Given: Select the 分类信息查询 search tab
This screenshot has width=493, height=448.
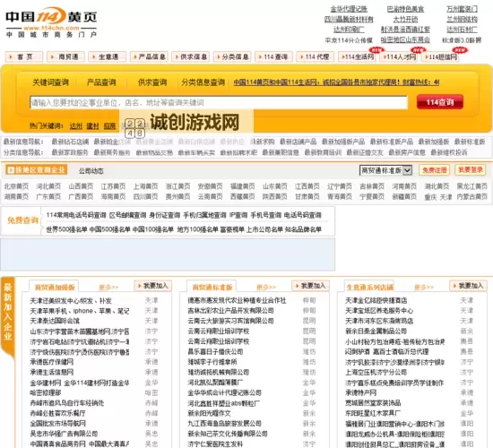Looking at the screenshot, I should (x=203, y=82).
